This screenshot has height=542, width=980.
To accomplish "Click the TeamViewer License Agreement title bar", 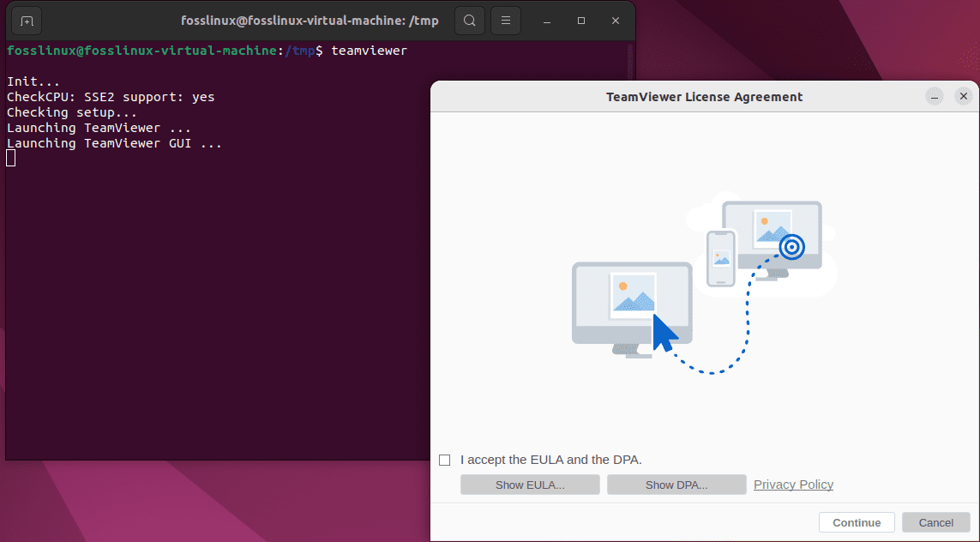I will (x=704, y=96).
